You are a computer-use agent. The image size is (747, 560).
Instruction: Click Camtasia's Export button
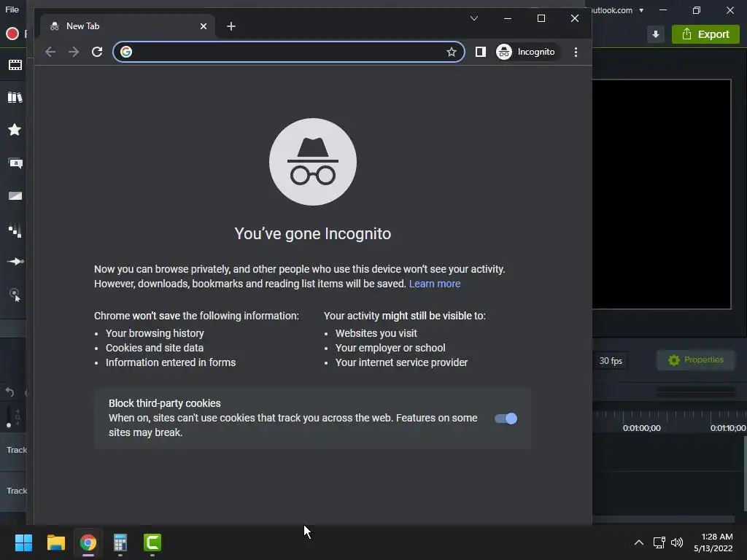point(705,34)
